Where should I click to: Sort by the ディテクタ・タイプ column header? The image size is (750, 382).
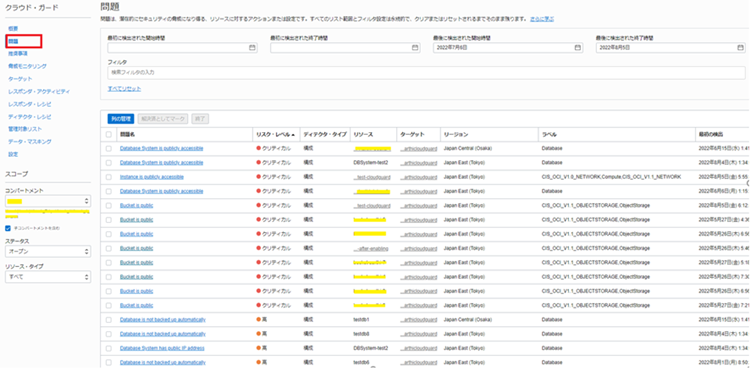(325, 135)
